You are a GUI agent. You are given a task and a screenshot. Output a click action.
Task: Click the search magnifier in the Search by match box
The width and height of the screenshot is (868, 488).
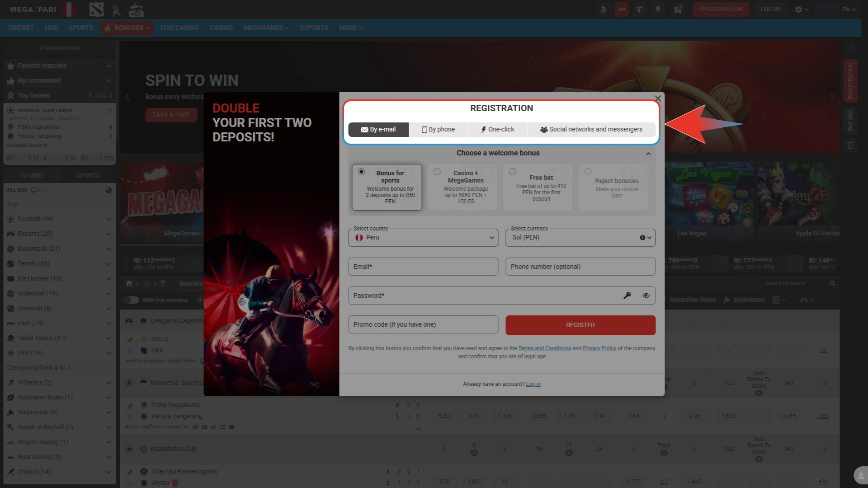tap(832, 283)
